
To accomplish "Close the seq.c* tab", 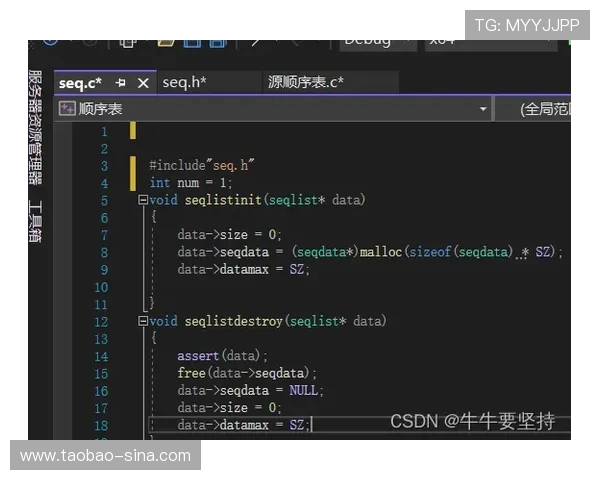I will point(143,83).
